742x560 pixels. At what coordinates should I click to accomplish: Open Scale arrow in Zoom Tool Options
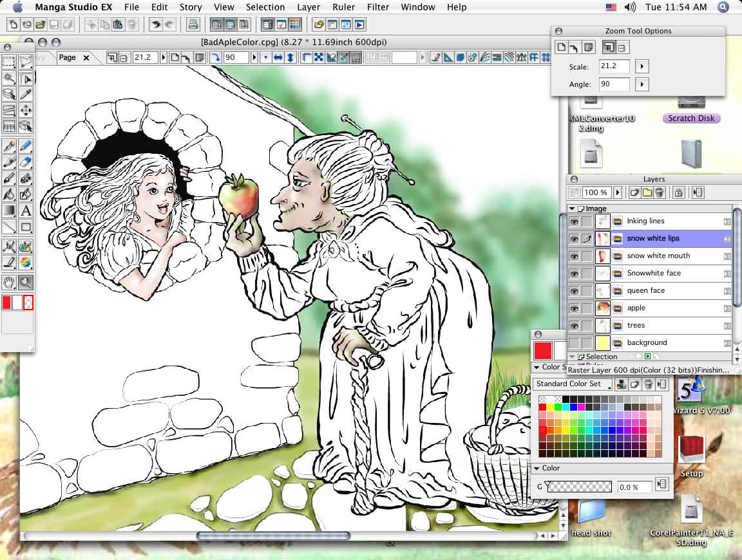(642, 67)
